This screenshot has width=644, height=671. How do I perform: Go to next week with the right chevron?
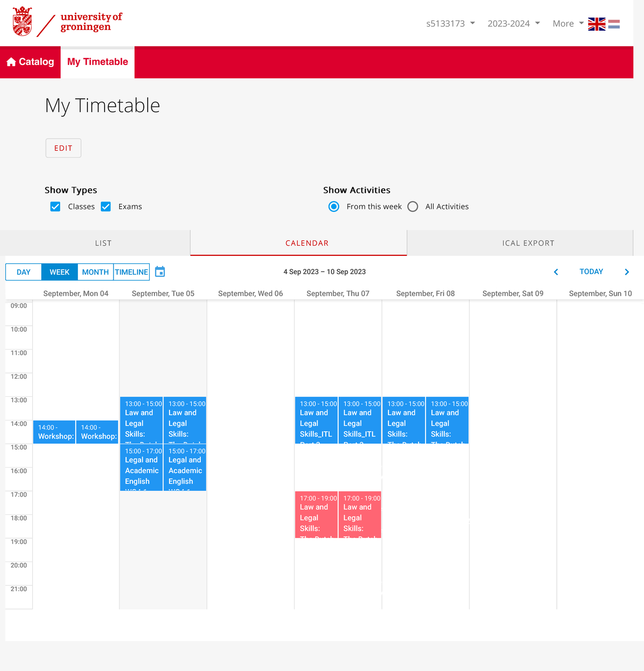point(626,271)
